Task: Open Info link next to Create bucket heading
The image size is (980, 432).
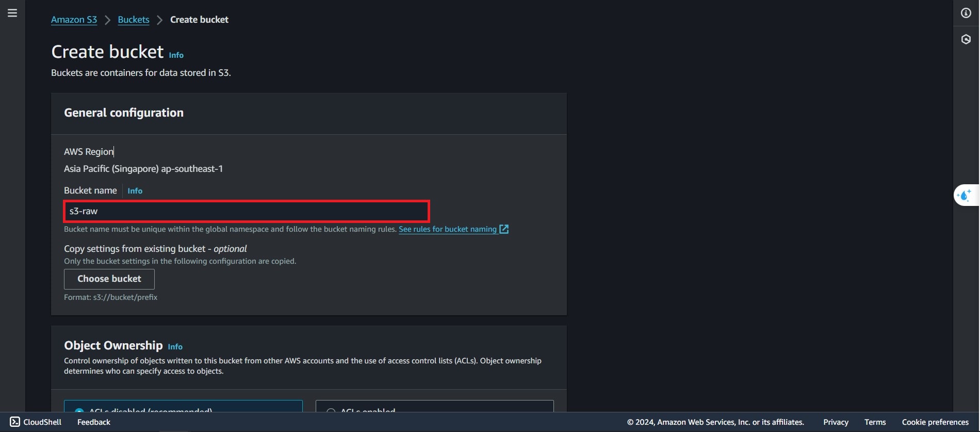Action: pyautogui.click(x=176, y=55)
